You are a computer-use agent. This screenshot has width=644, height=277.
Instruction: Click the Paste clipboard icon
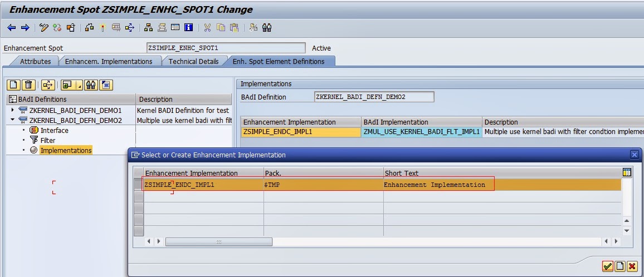click(x=234, y=27)
